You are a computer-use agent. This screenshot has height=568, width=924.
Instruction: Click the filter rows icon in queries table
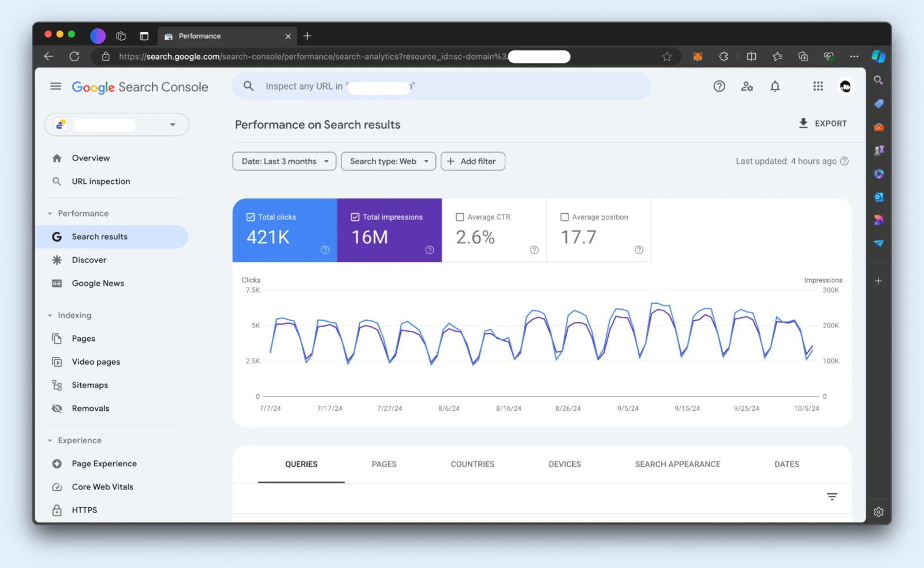coord(832,496)
